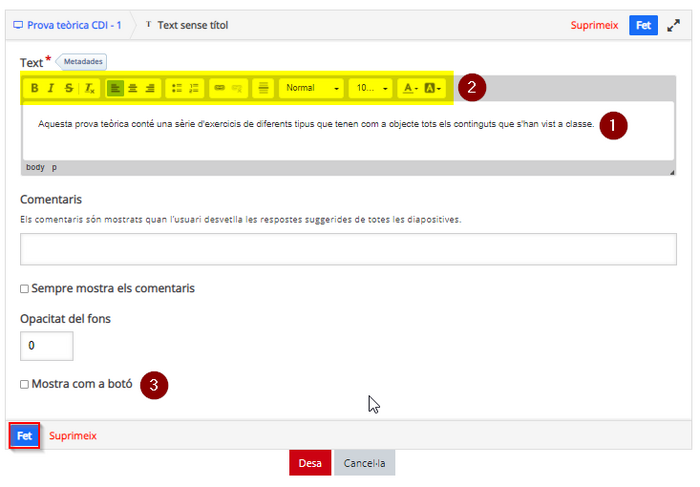Viewport: 700px width, 487px height.
Task: Insert horizontal line from the toolbar
Action: (263, 88)
